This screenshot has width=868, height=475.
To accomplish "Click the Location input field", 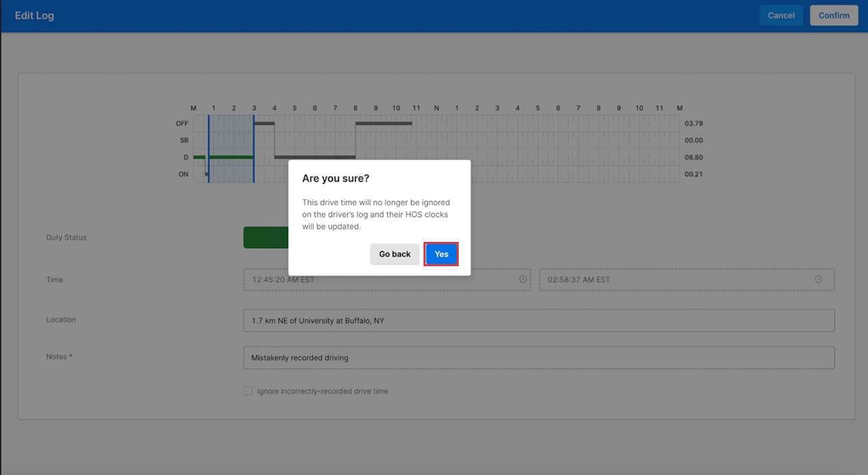I will pos(539,320).
